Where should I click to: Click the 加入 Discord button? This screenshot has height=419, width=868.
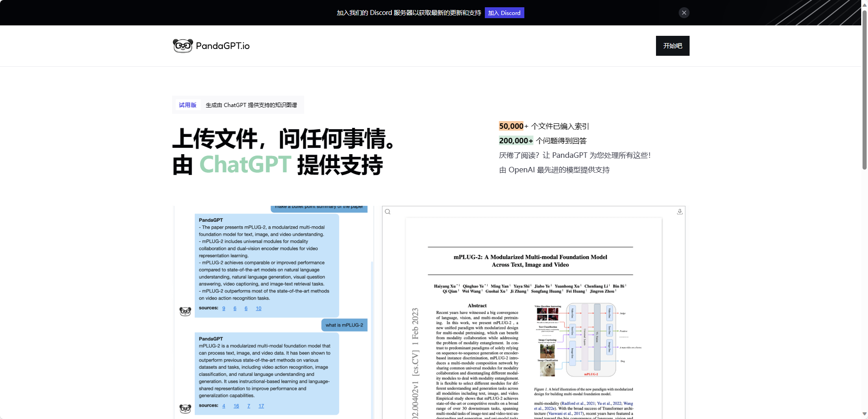click(504, 13)
